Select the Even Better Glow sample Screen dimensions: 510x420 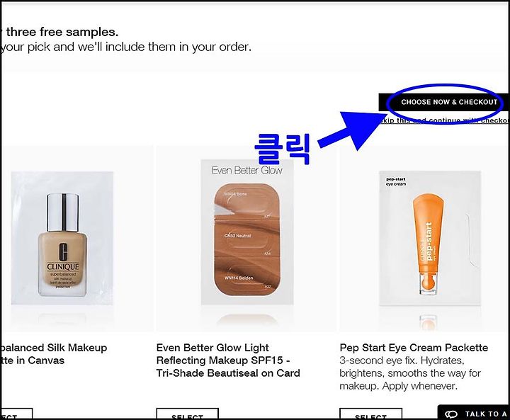click(187, 414)
